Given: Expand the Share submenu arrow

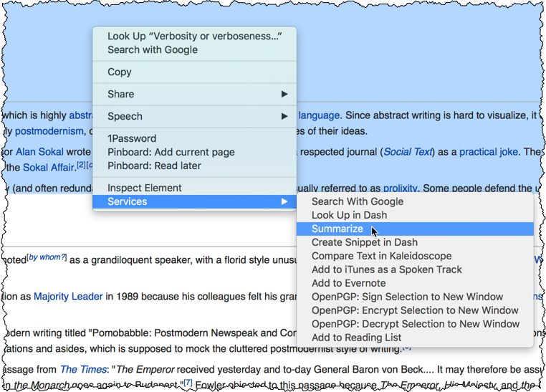Looking at the screenshot, I should tap(284, 94).
